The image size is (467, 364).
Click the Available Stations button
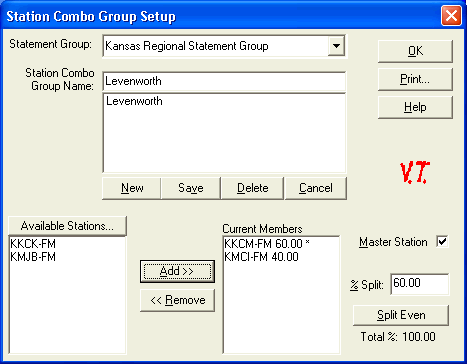(x=67, y=226)
